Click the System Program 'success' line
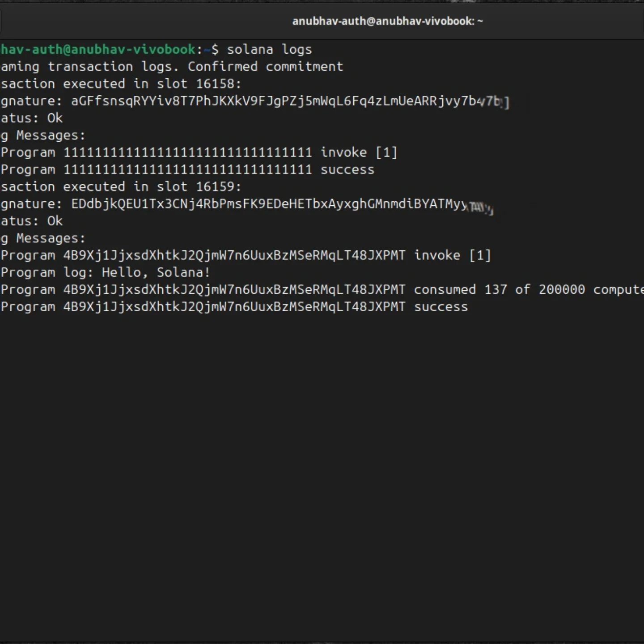 pyautogui.click(x=187, y=169)
